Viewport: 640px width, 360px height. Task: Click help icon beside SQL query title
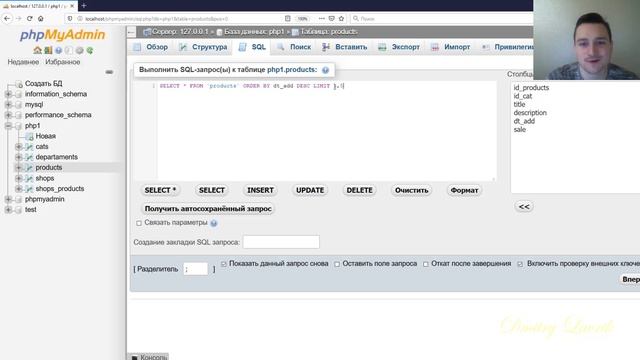325,70
